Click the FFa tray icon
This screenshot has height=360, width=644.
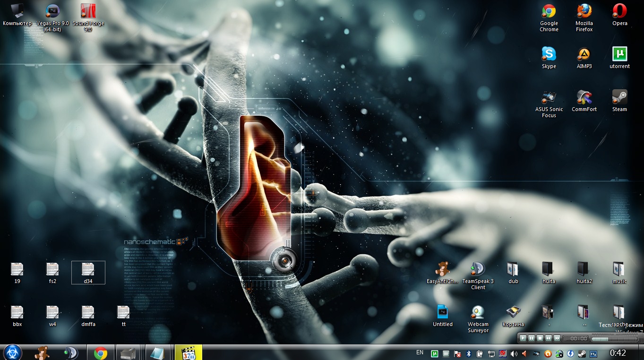593,353
